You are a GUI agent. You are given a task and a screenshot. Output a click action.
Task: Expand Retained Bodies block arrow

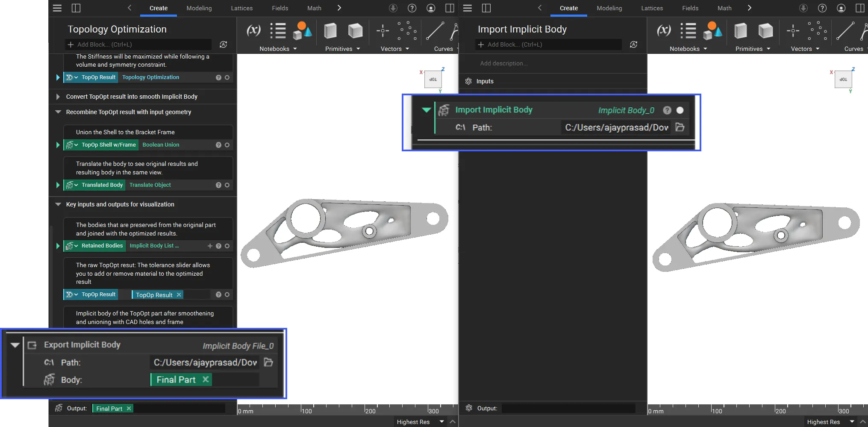(x=58, y=246)
